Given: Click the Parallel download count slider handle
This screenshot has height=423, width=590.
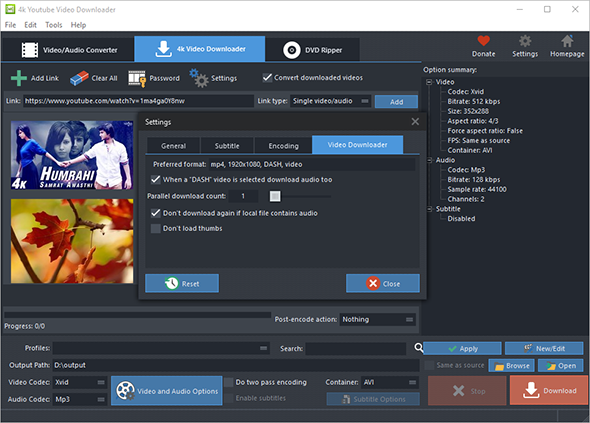Looking at the screenshot, I should [275, 196].
